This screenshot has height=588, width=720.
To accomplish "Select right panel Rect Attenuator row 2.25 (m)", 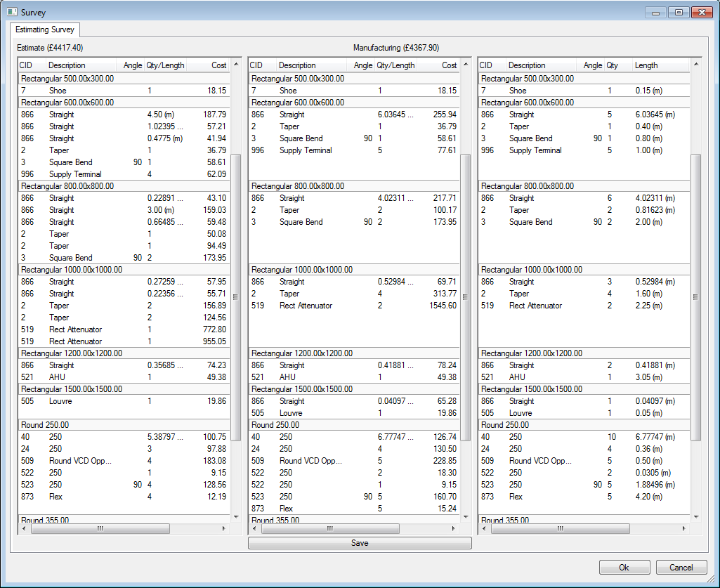I will click(x=584, y=306).
